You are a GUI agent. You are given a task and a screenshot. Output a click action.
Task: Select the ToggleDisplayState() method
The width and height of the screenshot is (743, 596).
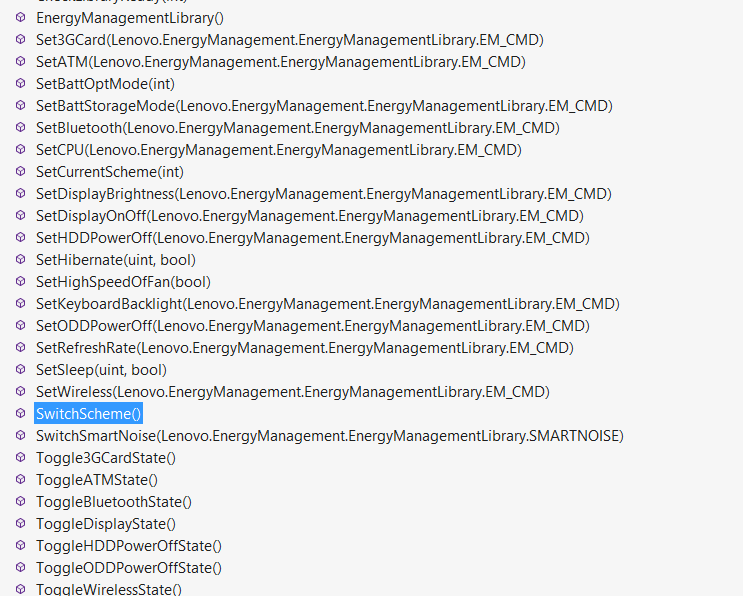[x=106, y=524]
